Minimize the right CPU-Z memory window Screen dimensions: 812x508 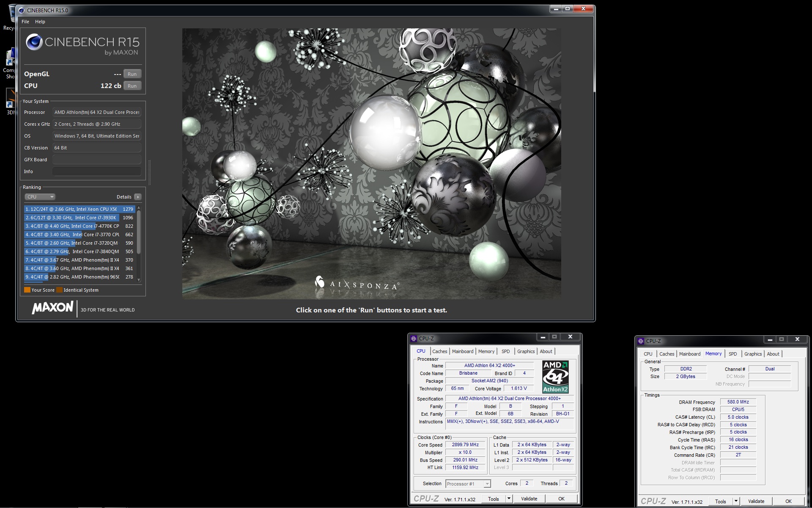pyautogui.click(x=770, y=340)
